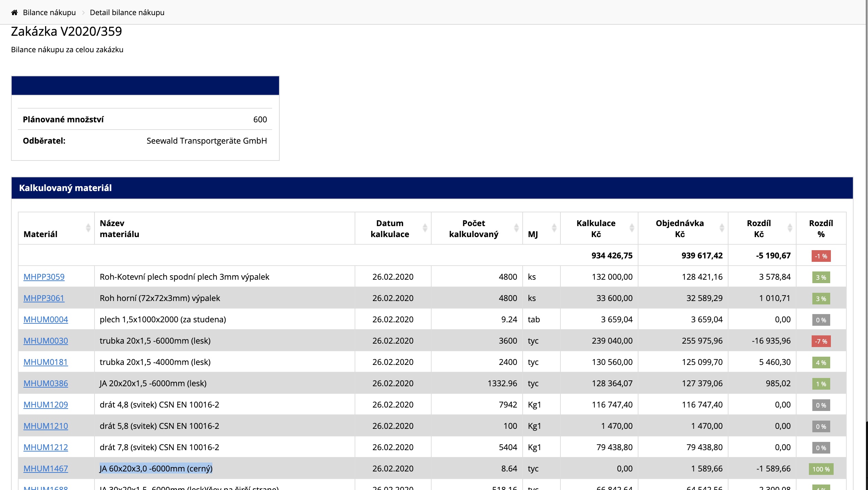This screenshot has height=490, width=868.
Task: Select Detail bilance nákupu breadcrumb
Action: 127,13
